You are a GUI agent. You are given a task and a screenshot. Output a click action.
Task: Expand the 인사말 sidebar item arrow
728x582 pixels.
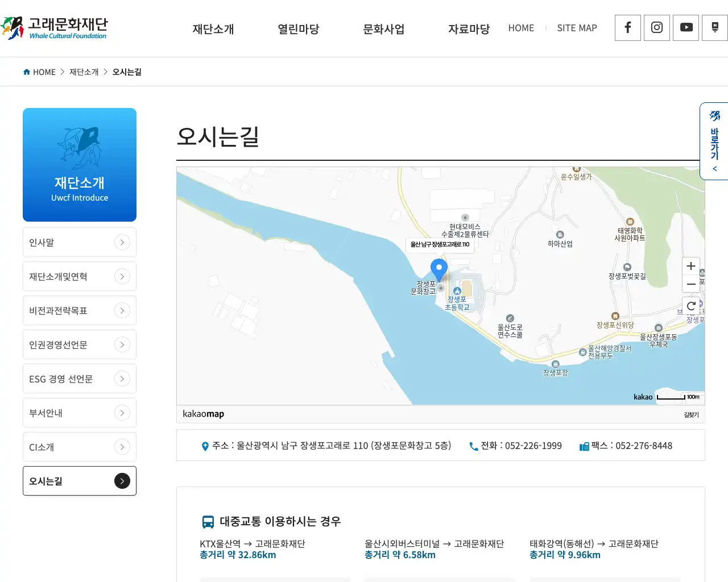(122, 242)
